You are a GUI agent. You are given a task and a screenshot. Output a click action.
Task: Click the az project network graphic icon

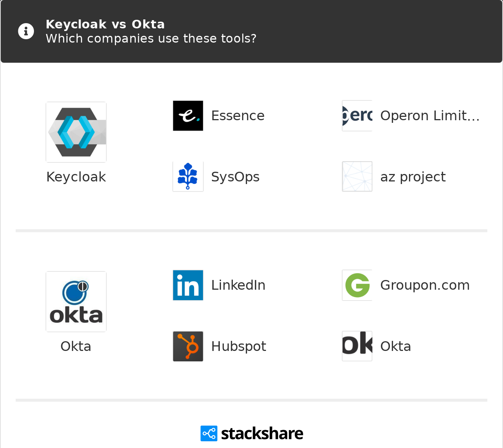point(357,177)
